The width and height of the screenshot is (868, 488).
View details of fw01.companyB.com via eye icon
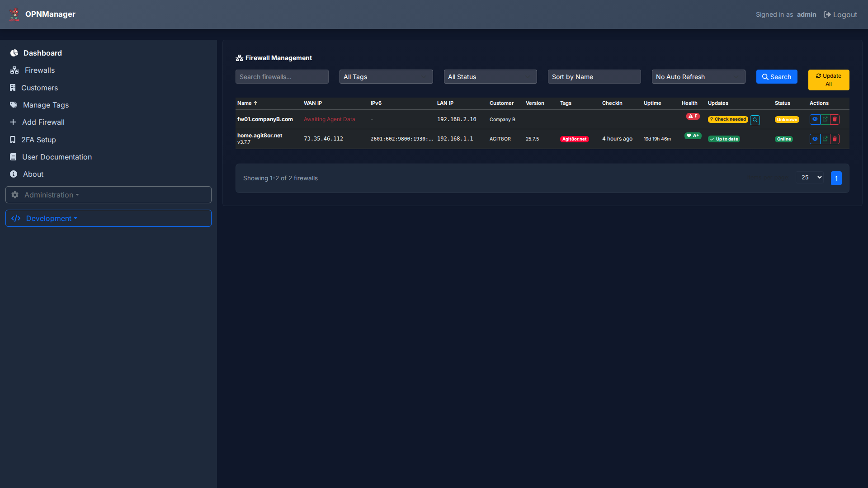tap(815, 119)
